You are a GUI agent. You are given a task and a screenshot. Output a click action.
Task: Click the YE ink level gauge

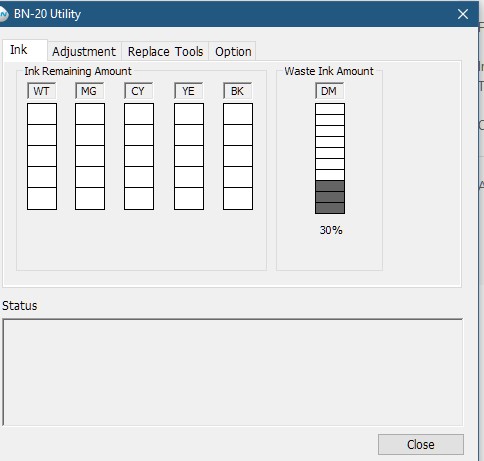(x=189, y=156)
